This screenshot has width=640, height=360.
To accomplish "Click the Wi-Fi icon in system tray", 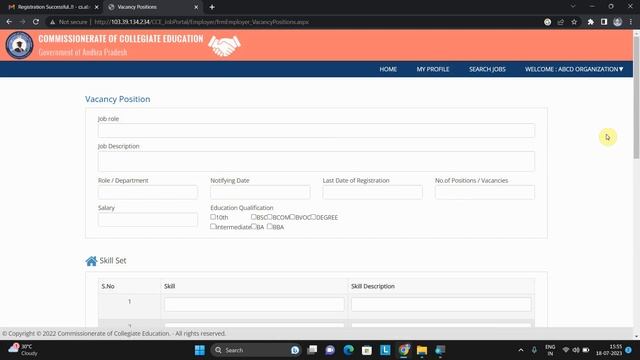I will 566,350.
